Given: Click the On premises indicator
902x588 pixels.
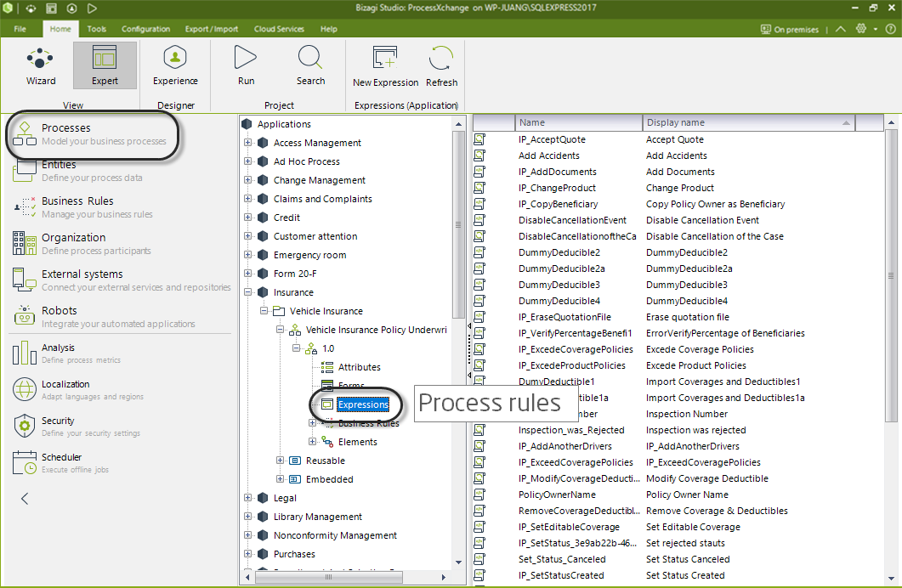Looking at the screenshot, I should 790,29.
